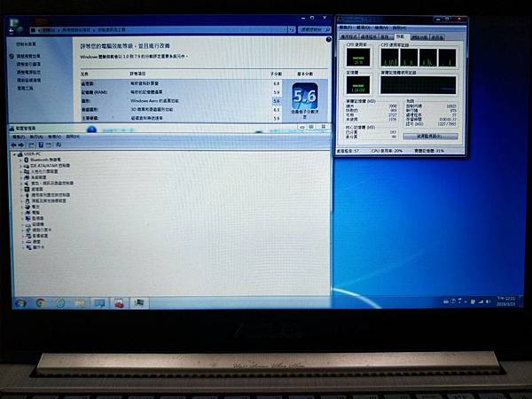Switch to the 處理程序 tab in Task Manager
Screen dimensions: 532x399
pos(369,37)
